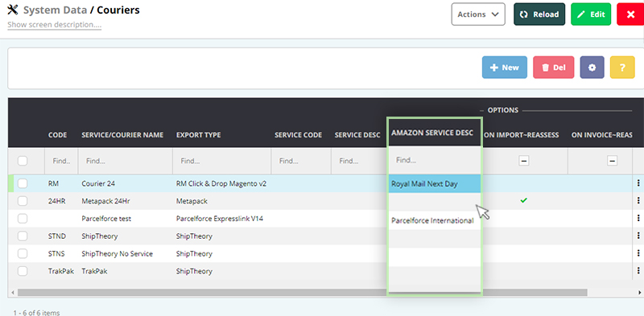Click the Reload button
The image size is (644, 316).
pyautogui.click(x=539, y=14)
